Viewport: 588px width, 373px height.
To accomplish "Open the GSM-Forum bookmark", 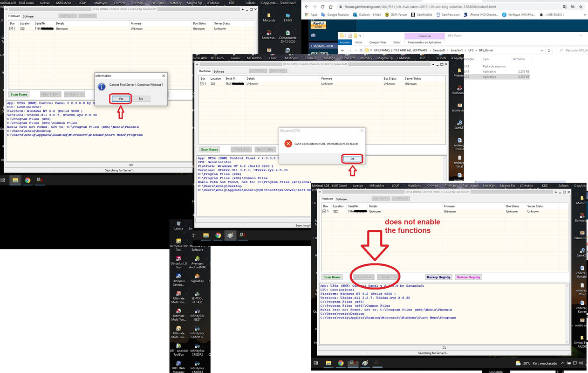I will (x=397, y=14).
